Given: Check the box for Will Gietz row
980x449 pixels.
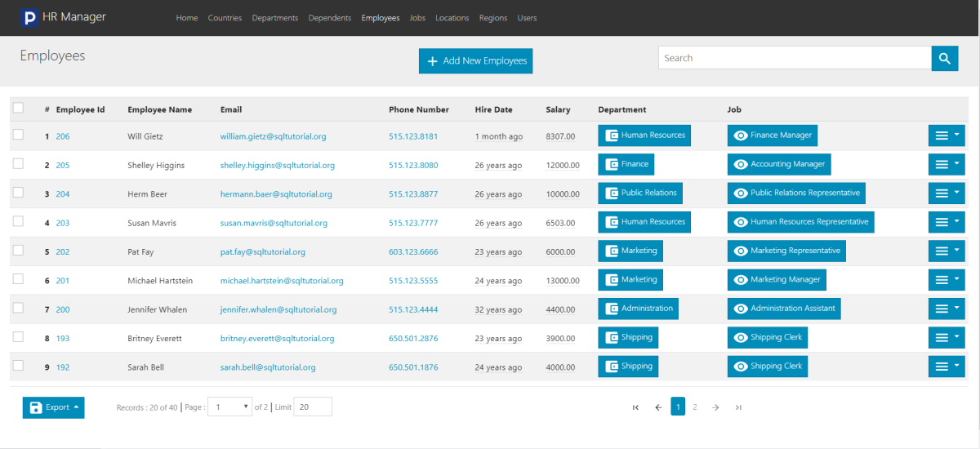Looking at the screenshot, I should 19,135.
